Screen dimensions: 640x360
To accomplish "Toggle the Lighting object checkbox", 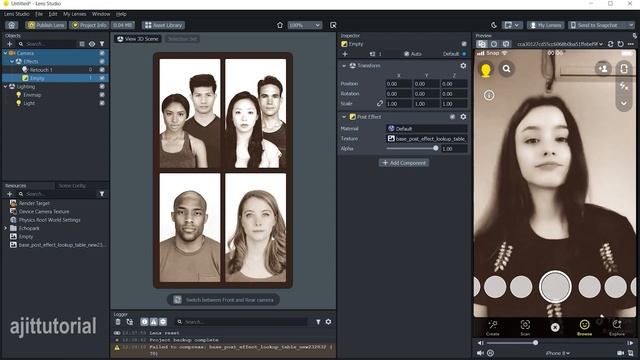I will [102, 87].
